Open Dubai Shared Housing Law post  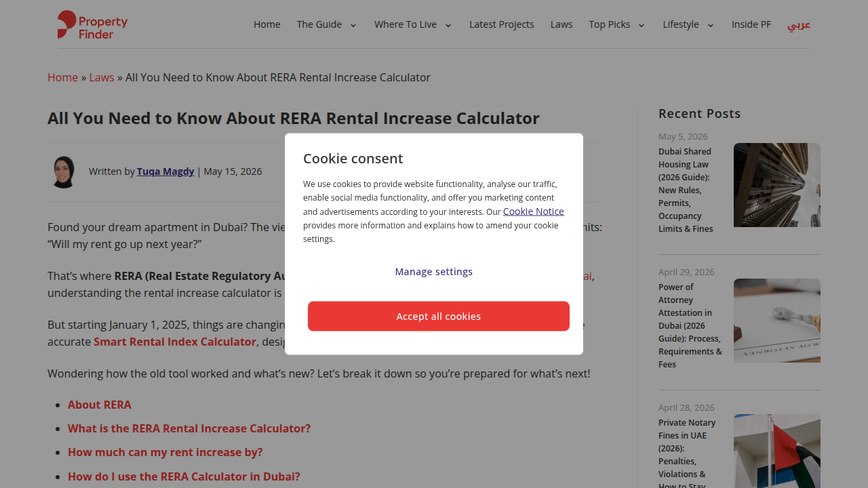[686, 190]
